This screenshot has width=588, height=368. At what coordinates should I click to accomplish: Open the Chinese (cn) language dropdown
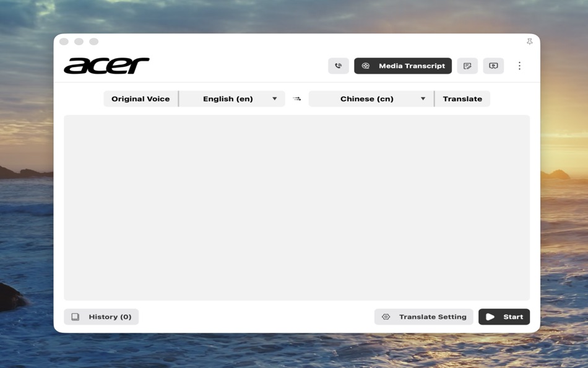coord(370,99)
